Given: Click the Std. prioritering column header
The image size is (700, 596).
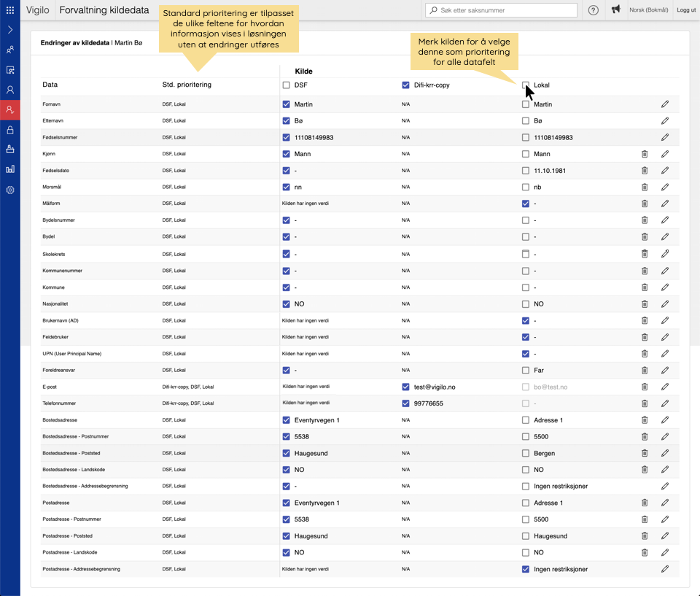Looking at the screenshot, I should coord(187,85).
